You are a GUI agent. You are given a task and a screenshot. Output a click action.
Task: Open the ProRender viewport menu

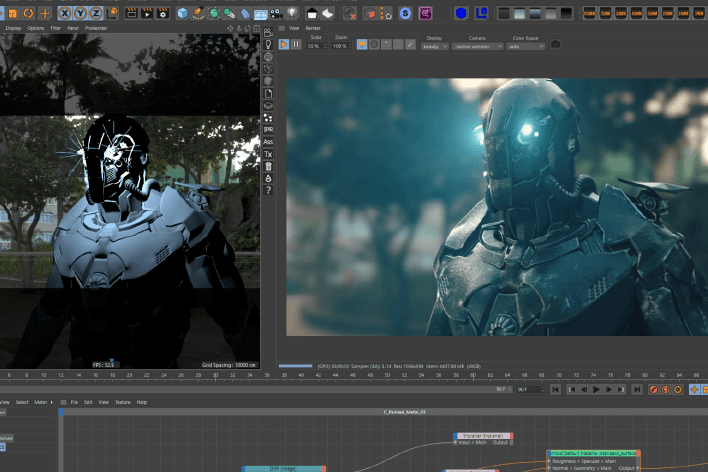(96, 28)
